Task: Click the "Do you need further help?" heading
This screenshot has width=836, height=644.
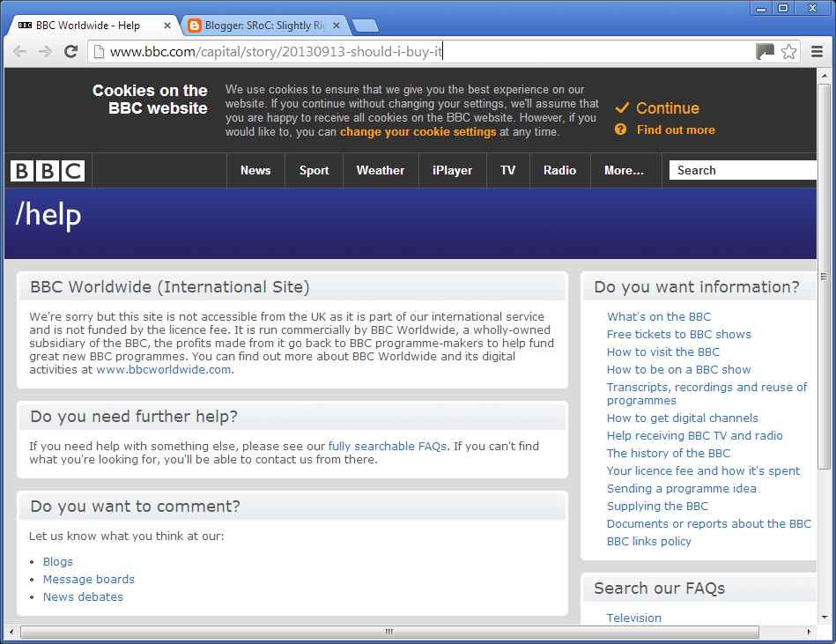Action: coord(134,417)
